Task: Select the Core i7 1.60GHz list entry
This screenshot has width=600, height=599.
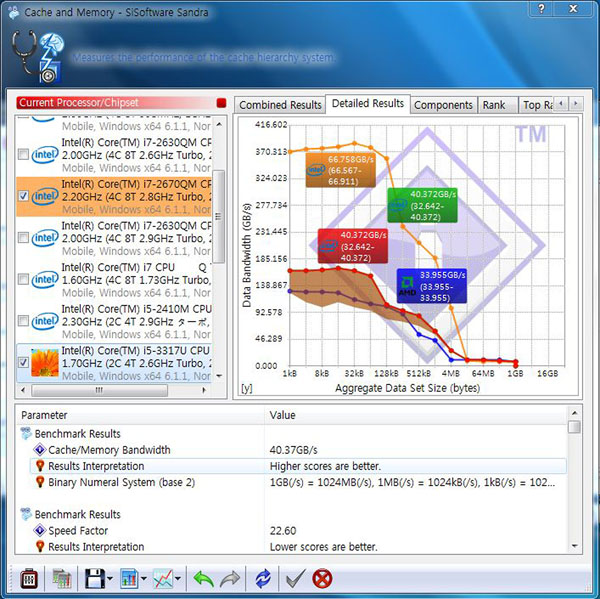Action: point(114,280)
